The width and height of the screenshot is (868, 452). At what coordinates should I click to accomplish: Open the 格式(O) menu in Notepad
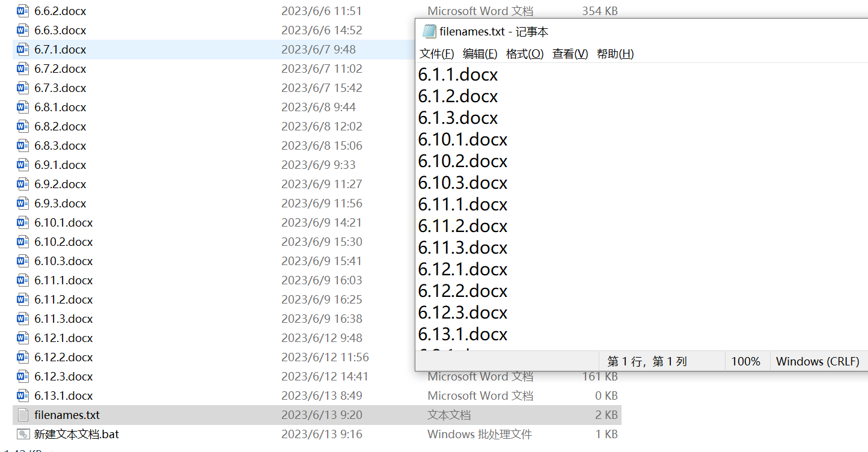point(525,53)
